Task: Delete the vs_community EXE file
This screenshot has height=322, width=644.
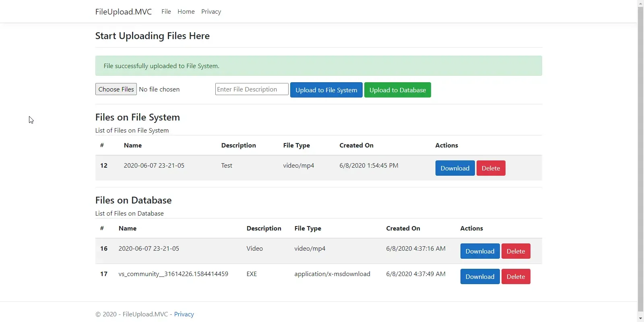Action: (516, 277)
